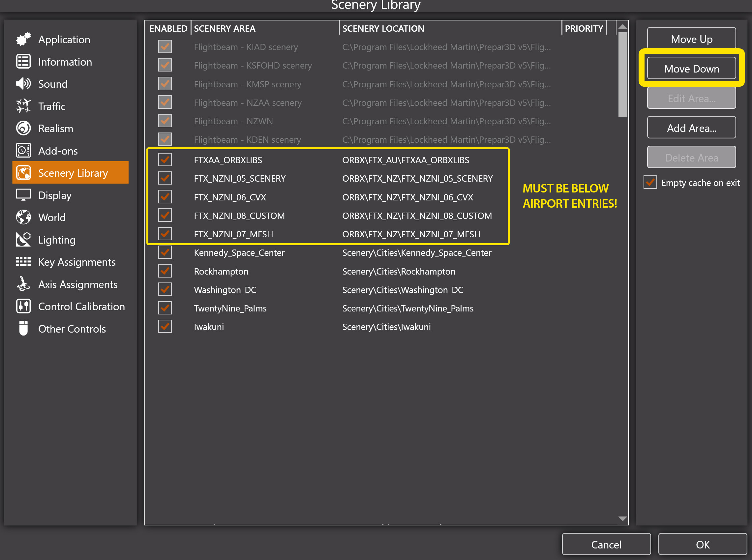Click the Application gears icon
752x560 pixels.
23,39
